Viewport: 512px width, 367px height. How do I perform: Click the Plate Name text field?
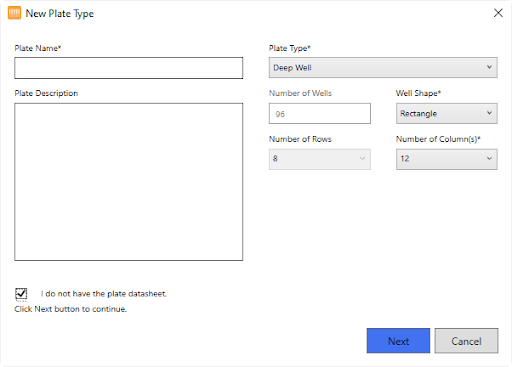click(x=129, y=68)
